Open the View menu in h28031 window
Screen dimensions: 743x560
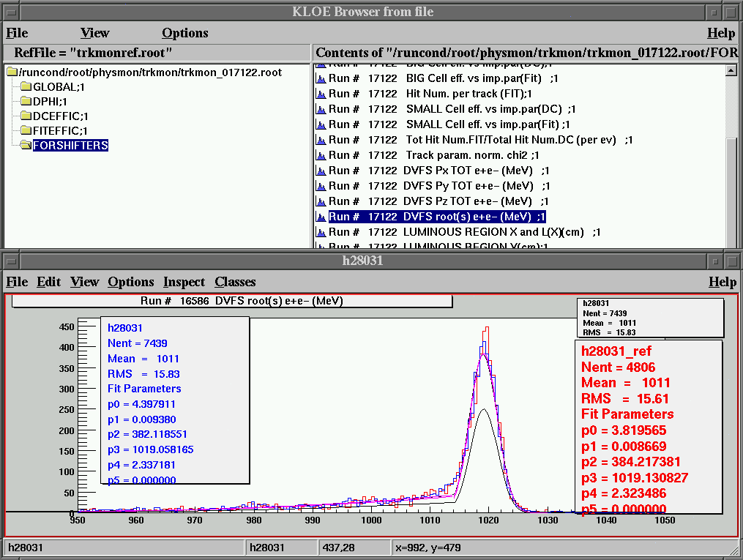coord(84,281)
